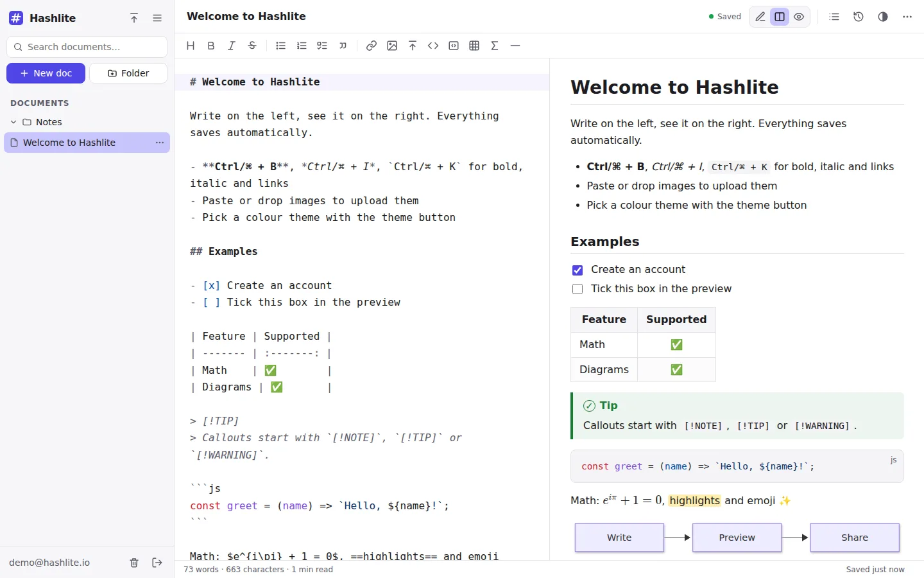Insert a math formula with the sigma icon
Image resolution: width=924 pixels, height=578 pixels.
click(x=495, y=46)
